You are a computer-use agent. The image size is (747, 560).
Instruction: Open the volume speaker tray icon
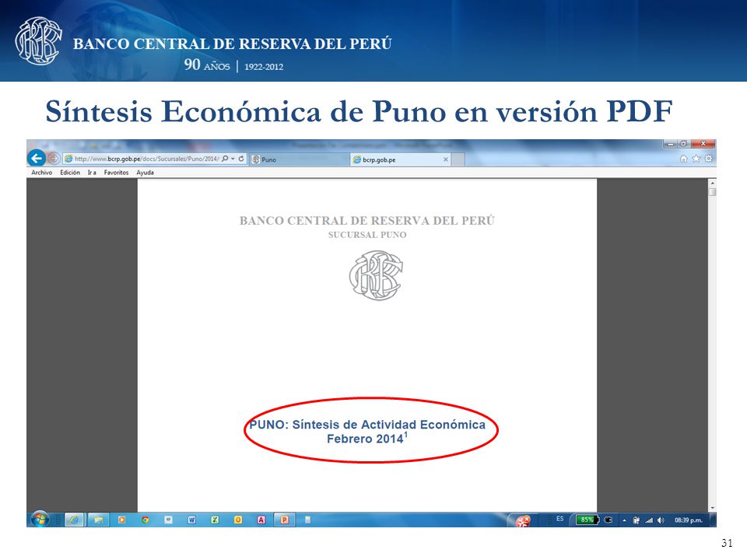tap(661, 520)
